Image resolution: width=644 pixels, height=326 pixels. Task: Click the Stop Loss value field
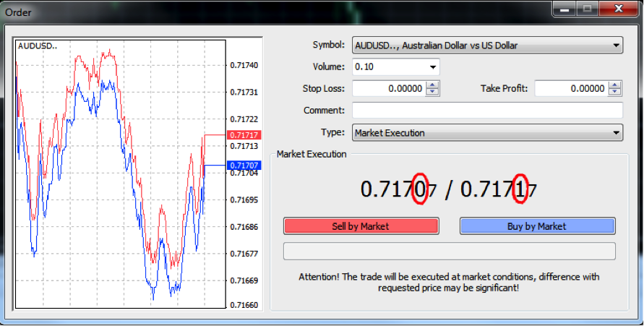coord(387,89)
